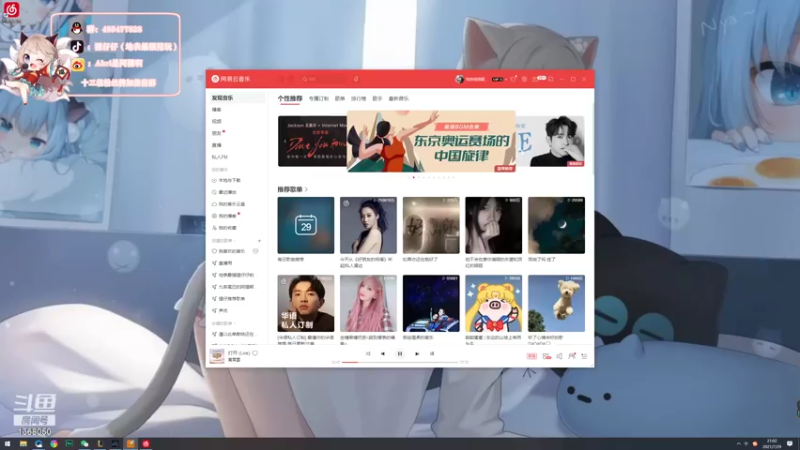Open the play queue list icon
The image size is (800, 450).
584,356
